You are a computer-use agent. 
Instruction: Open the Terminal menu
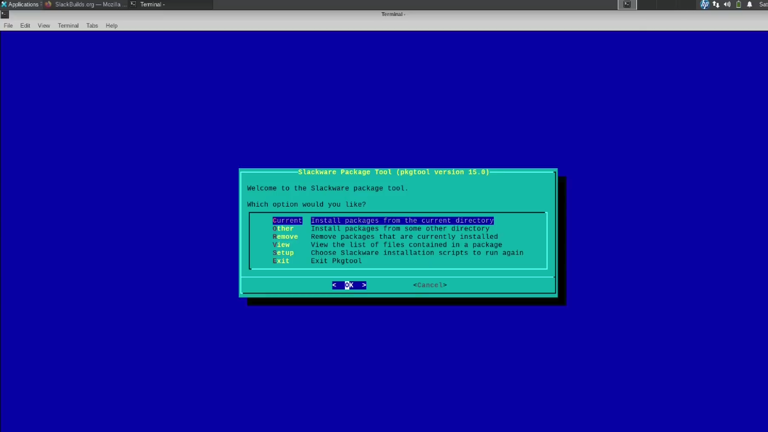pos(68,25)
